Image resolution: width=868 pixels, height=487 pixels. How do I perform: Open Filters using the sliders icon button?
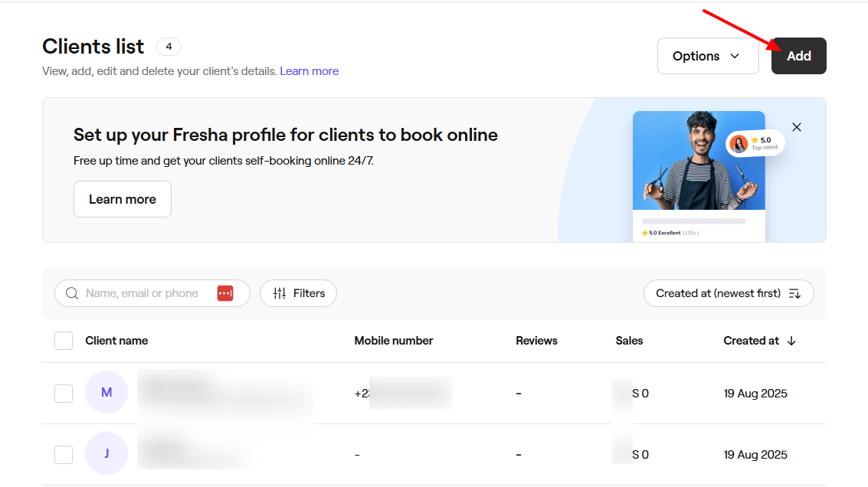click(x=298, y=293)
